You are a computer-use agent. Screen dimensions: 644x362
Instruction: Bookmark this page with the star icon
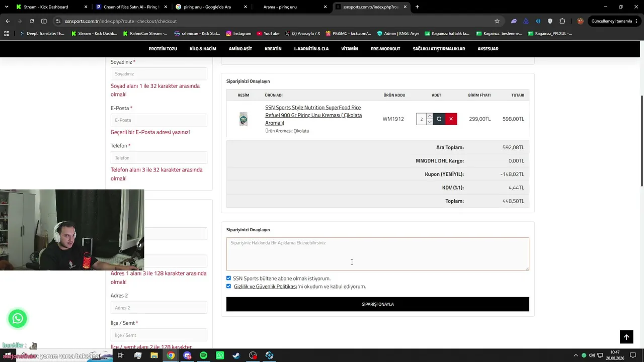click(x=497, y=21)
